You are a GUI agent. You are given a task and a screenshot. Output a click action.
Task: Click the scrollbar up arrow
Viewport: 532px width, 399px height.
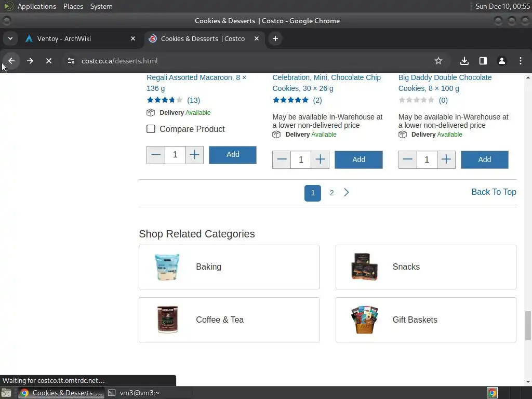pyautogui.click(x=528, y=77)
